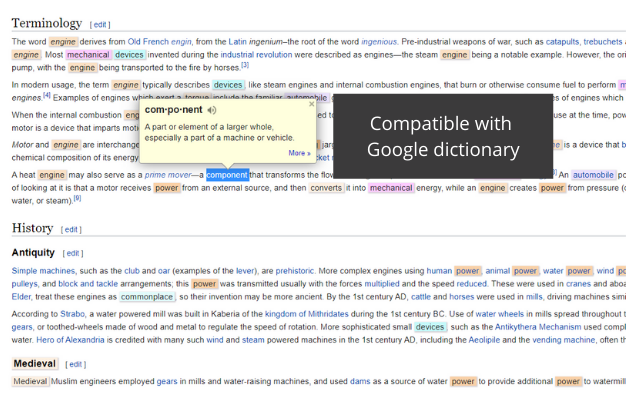This screenshot has height=400, width=640.
Task: Open the catapults link
Action: coord(562,42)
